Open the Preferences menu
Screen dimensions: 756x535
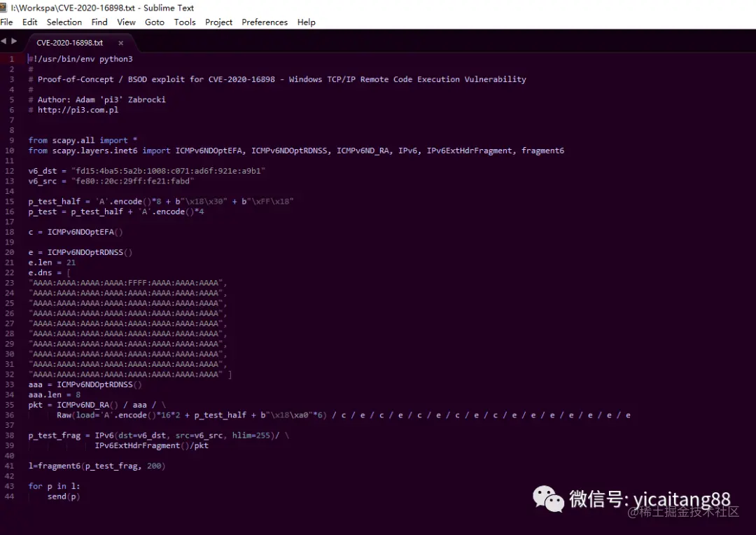tap(265, 22)
